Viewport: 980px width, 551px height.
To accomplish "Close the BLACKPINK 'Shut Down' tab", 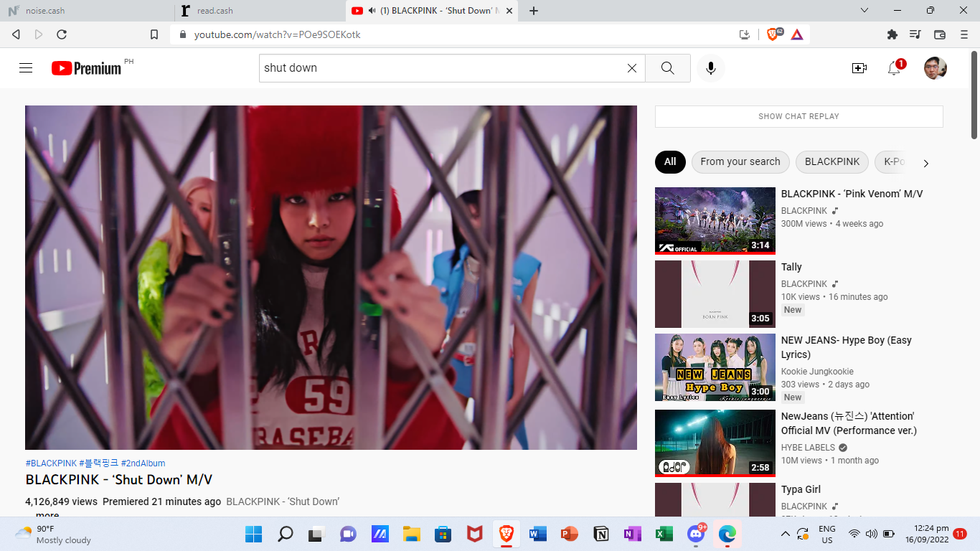I will (x=509, y=11).
